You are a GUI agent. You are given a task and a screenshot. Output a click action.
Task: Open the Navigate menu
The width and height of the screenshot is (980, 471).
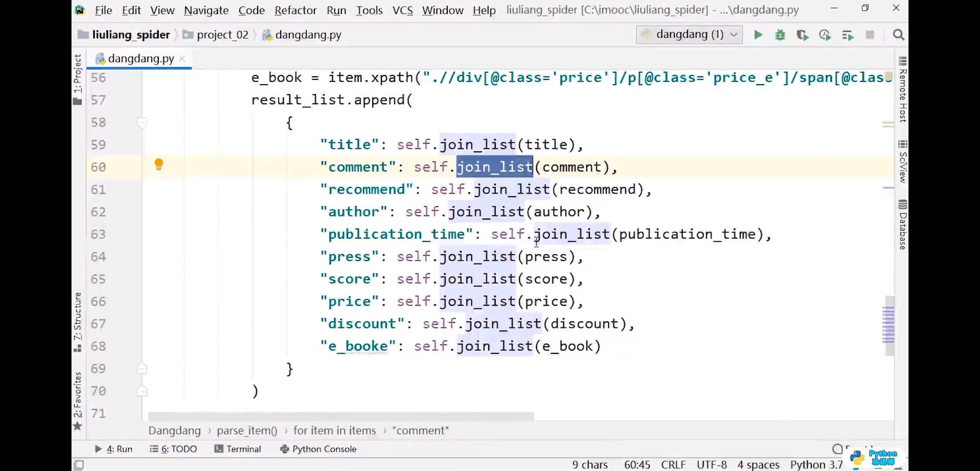pyautogui.click(x=206, y=10)
